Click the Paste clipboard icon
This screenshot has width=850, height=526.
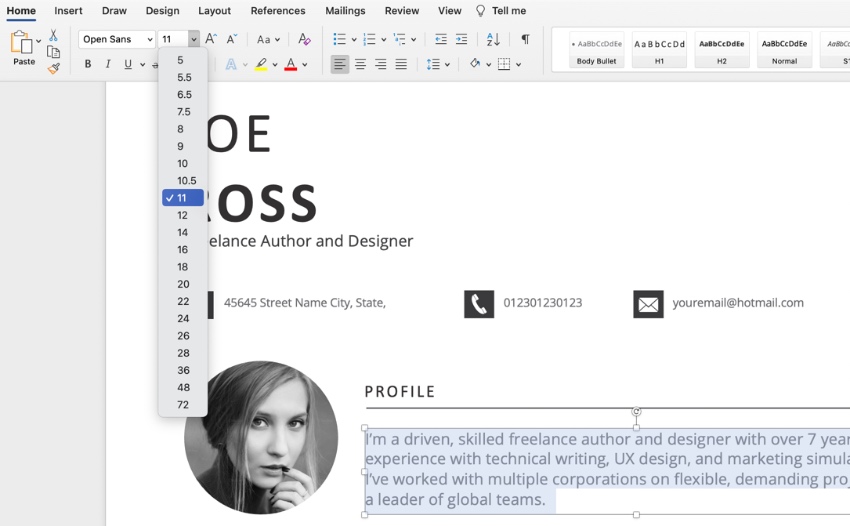(22, 42)
